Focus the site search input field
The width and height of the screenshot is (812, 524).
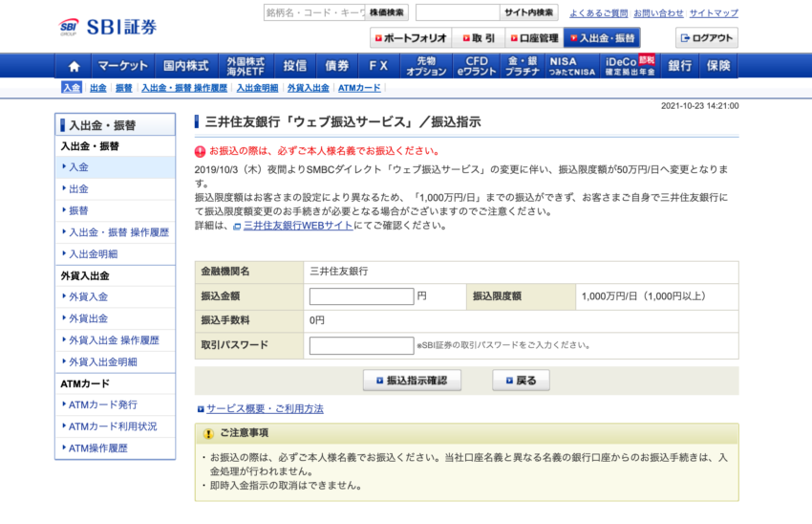point(458,12)
